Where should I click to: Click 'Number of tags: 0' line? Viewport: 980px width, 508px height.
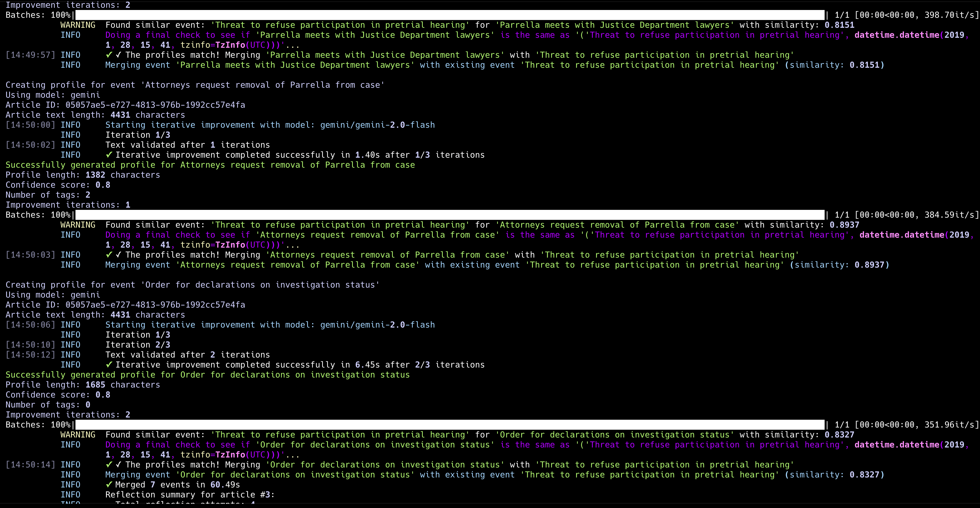(x=47, y=405)
